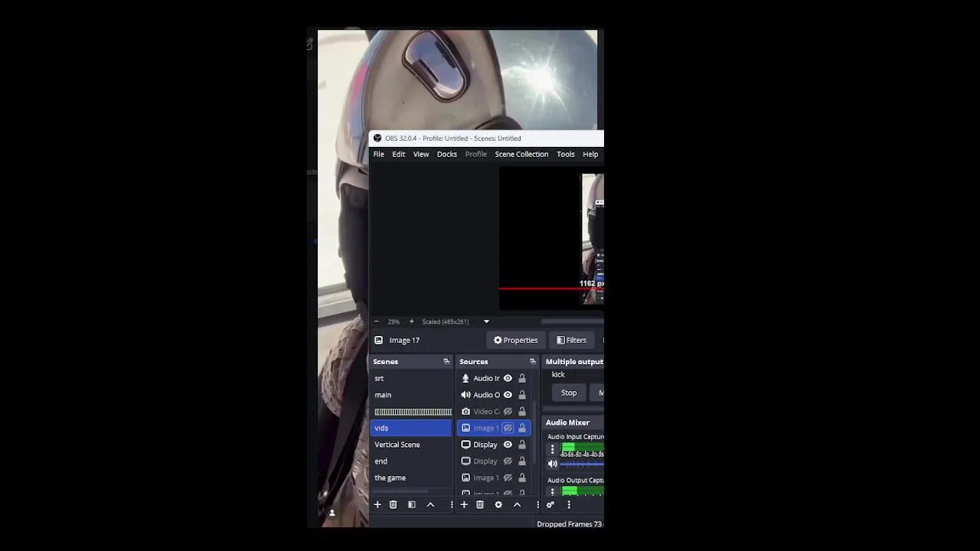Click the image icon beside Image 17 label
The height and width of the screenshot is (551, 980).
pyautogui.click(x=378, y=340)
